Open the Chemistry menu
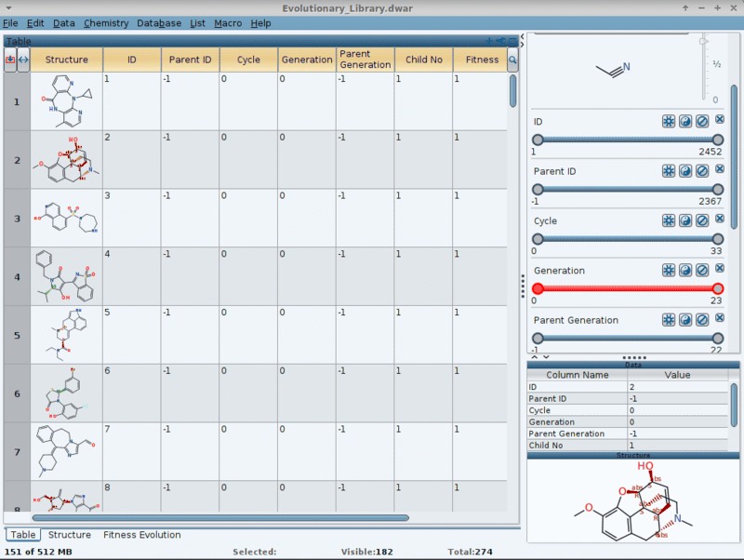Screen dimensions: 744x560 [106, 22]
